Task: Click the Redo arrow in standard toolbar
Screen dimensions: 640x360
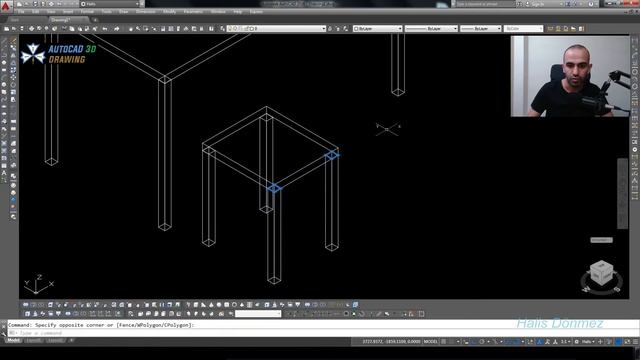Action: 116,29
